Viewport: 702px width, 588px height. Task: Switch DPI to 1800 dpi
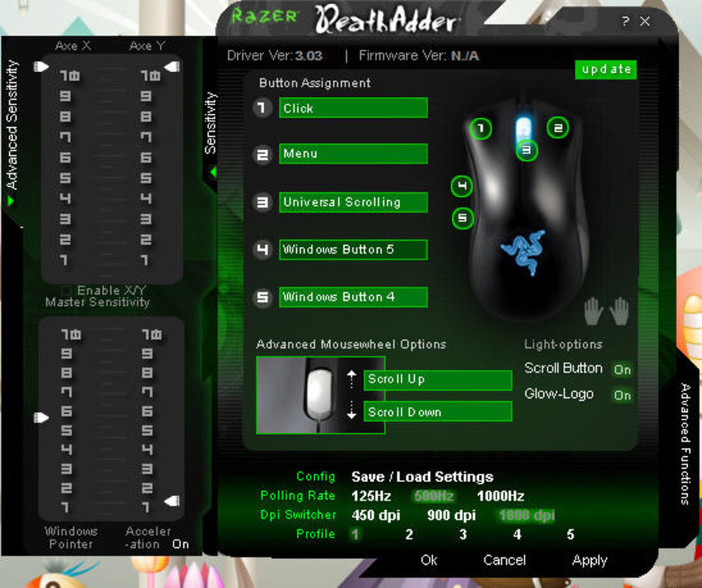(x=527, y=516)
